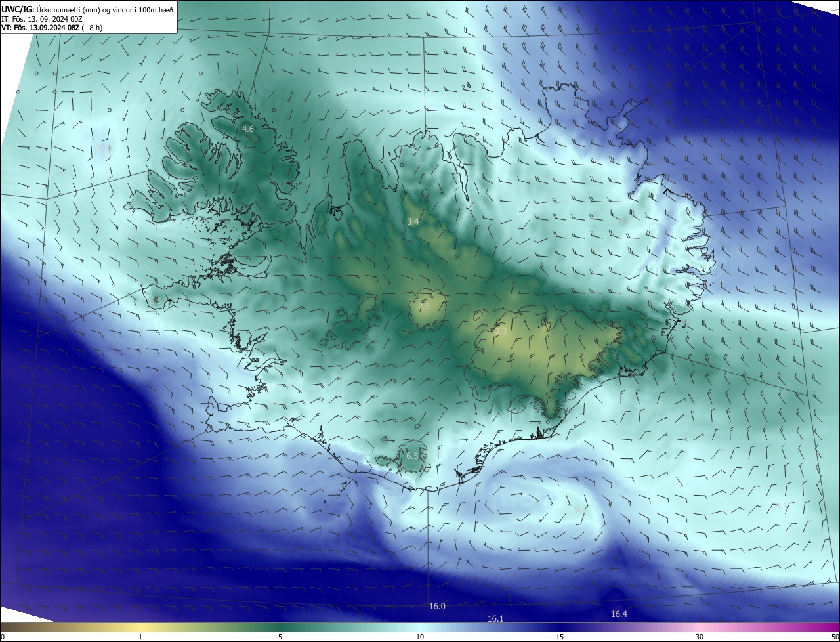Screen dimensions: 840x642
Task: Click the 3.4 value label on the map
Action: click(x=412, y=222)
